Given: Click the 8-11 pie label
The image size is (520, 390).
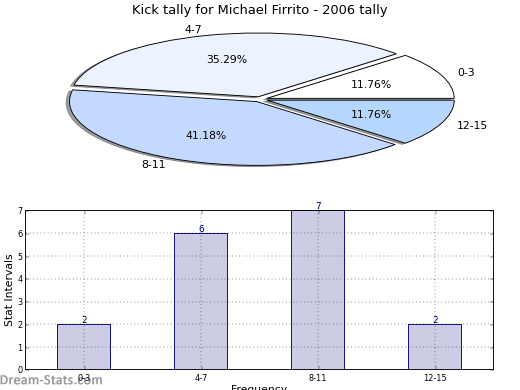Looking at the screenshot, I should click(154, 164).
